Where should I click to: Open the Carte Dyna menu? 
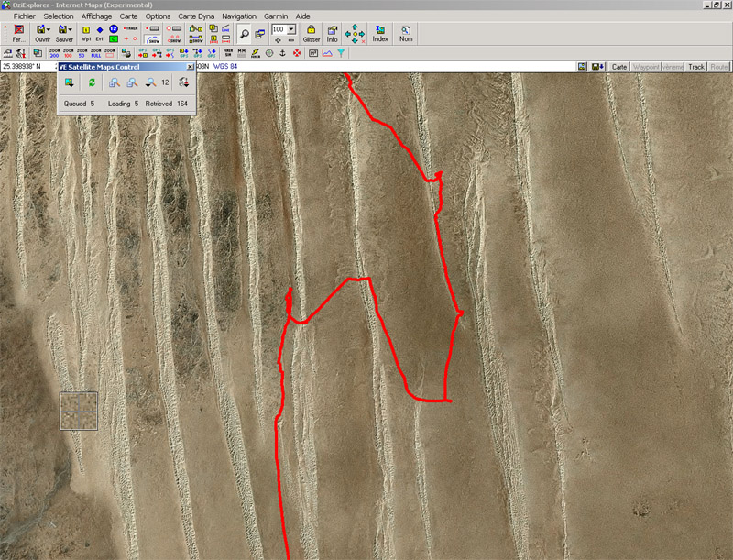(x=196, y=16)
